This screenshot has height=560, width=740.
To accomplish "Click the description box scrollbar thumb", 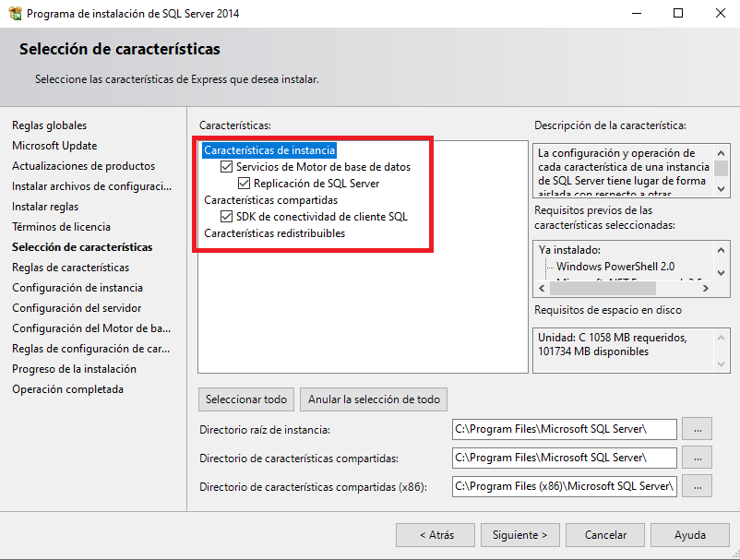I will point(721,169).
